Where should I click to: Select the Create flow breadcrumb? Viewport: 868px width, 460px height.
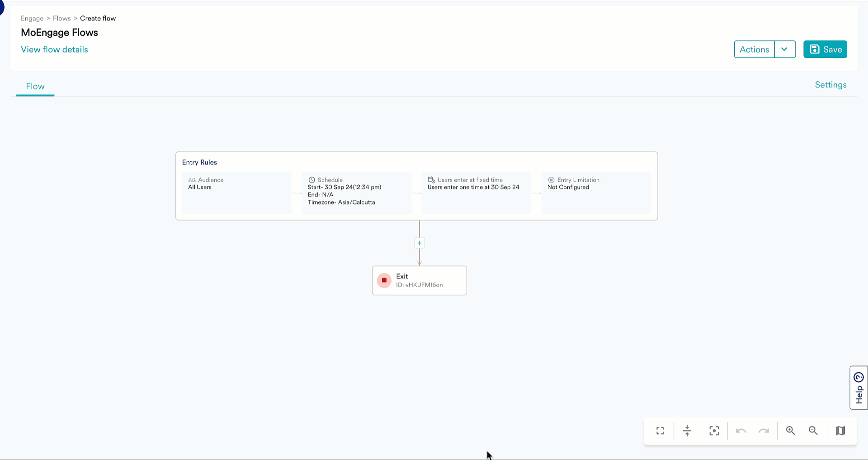point(98,19)
